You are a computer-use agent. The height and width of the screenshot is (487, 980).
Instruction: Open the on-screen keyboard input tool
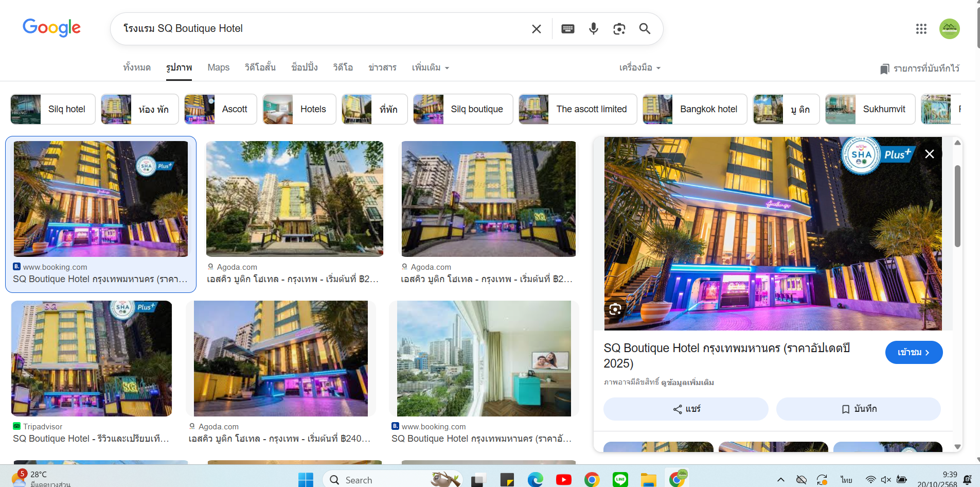[x=567, y=29]
